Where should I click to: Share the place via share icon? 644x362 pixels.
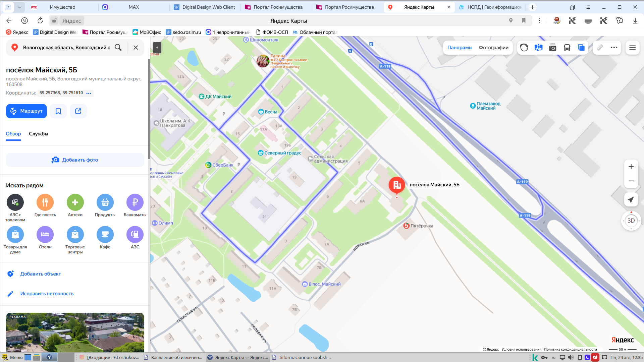coord(78,111)
